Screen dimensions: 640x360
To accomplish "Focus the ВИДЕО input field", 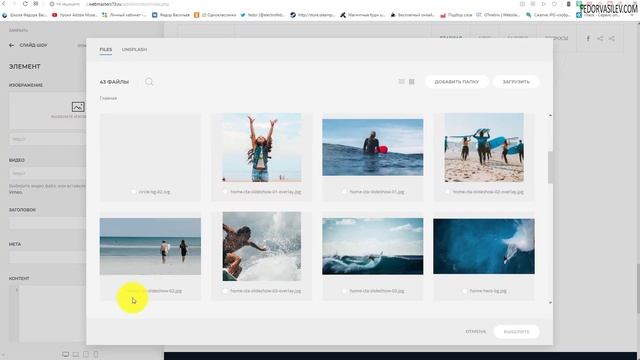I will click(x=48, y=173).
